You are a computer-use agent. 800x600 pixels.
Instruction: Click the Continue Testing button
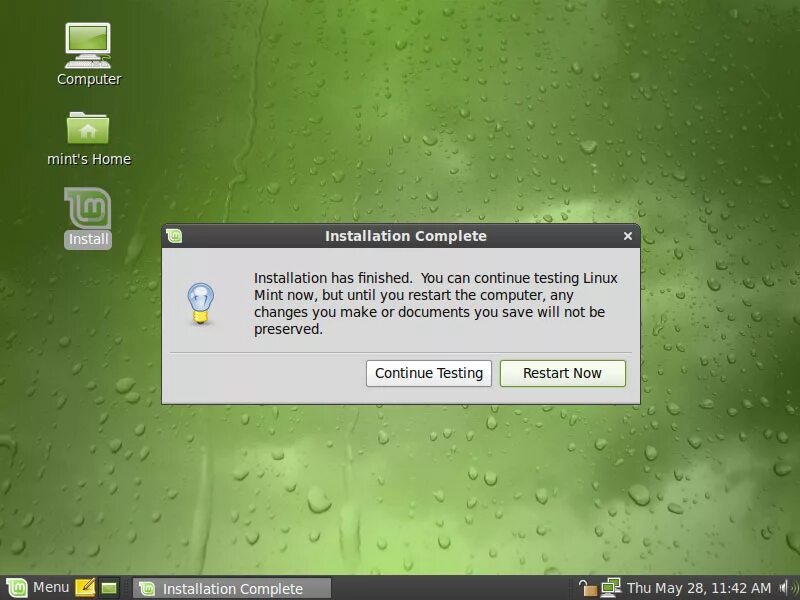tap(429, 373)
